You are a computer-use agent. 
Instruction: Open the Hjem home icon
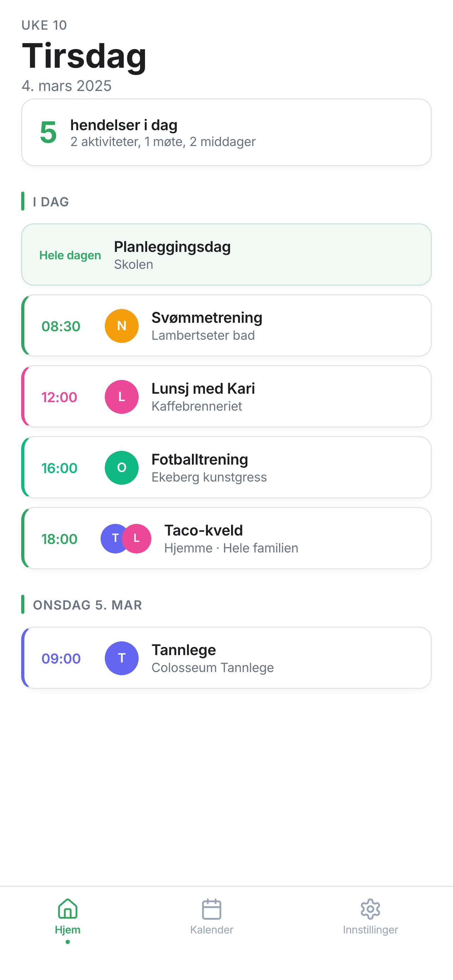tap(67, 908)
